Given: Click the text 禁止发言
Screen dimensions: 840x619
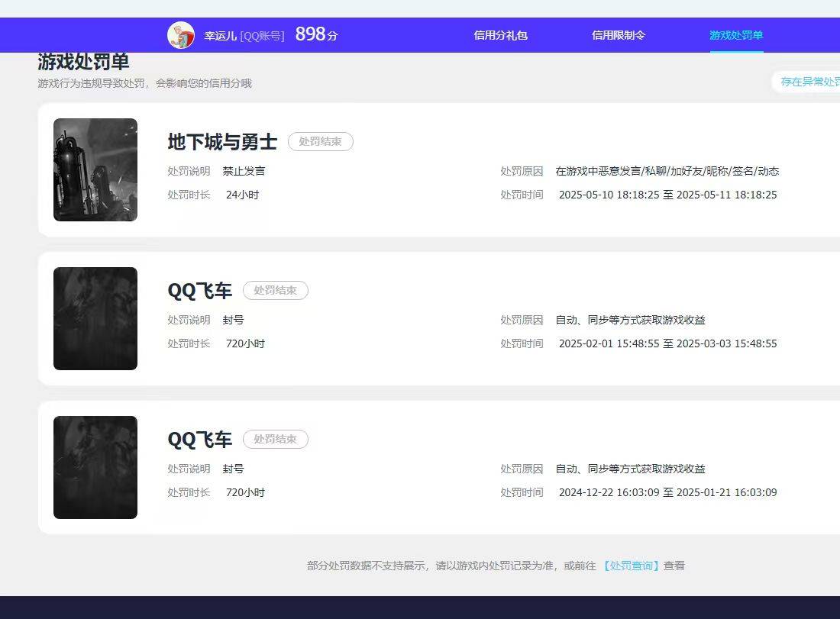Looking at the screenshot, I should pyautogui.click(x=244, y=171).
